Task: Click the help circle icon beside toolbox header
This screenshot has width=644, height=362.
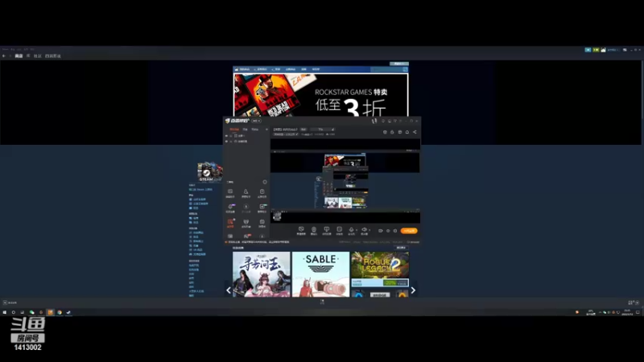Action: tap(265, 182)
